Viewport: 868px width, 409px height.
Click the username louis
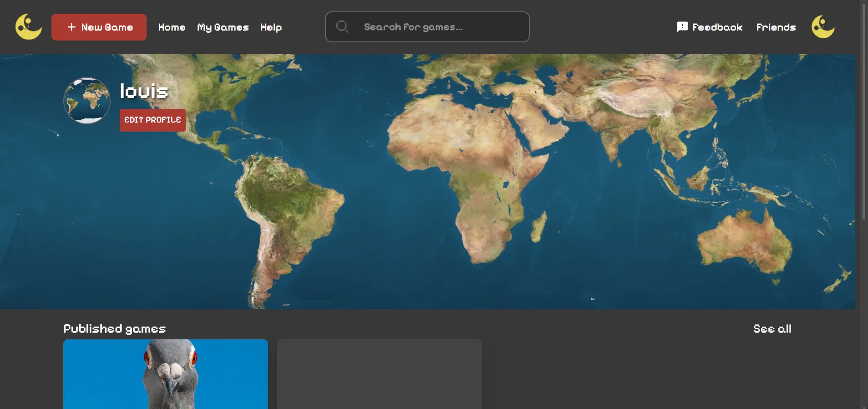click(144, 91)
